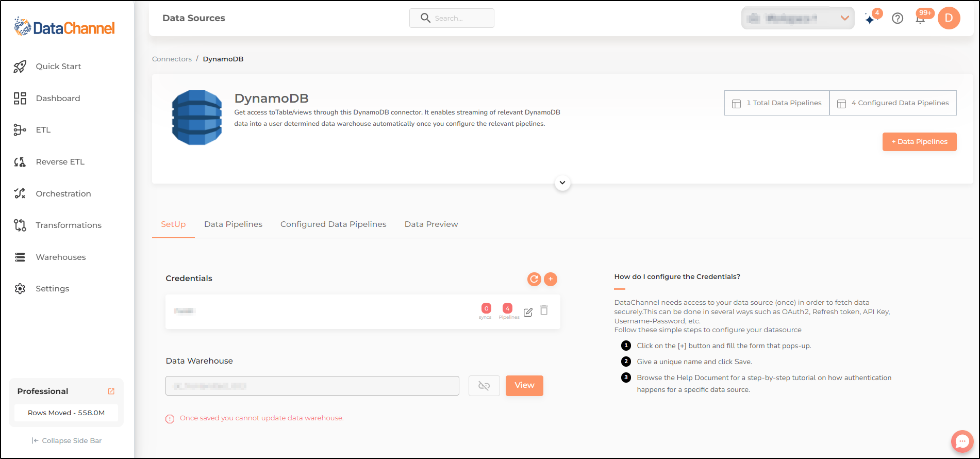Click the warning icon beside warehouse notice

point(170,419)
